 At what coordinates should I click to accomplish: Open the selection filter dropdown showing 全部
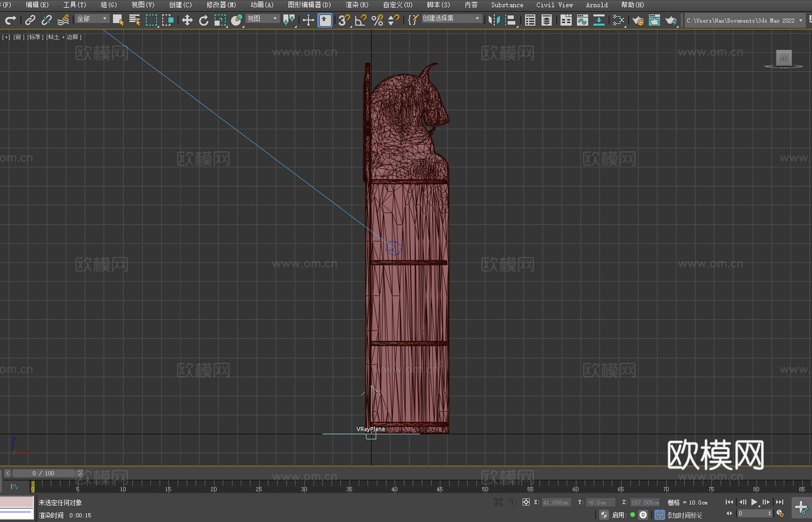[92, 18]
